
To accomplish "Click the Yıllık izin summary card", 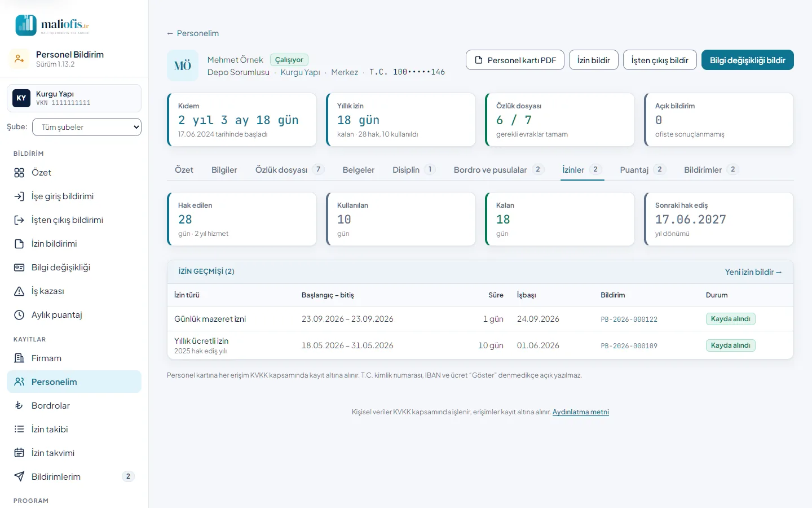I will pos(401,120).
